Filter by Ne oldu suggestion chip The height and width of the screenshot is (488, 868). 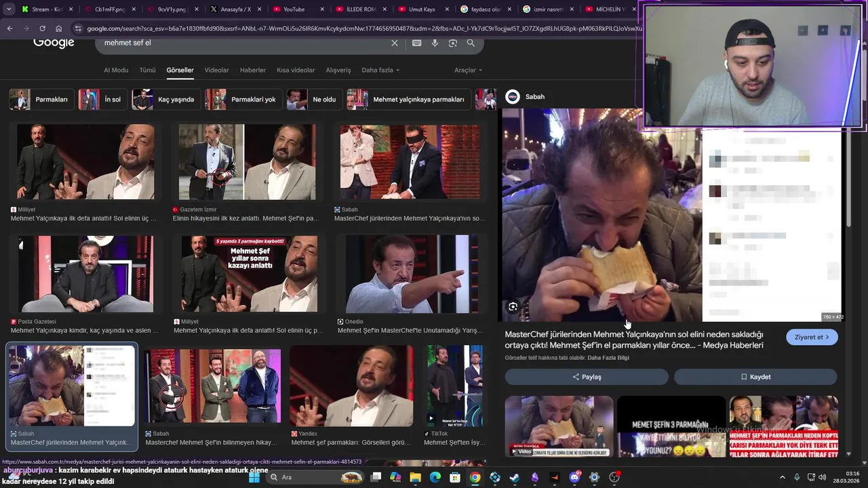pos(313,99)
